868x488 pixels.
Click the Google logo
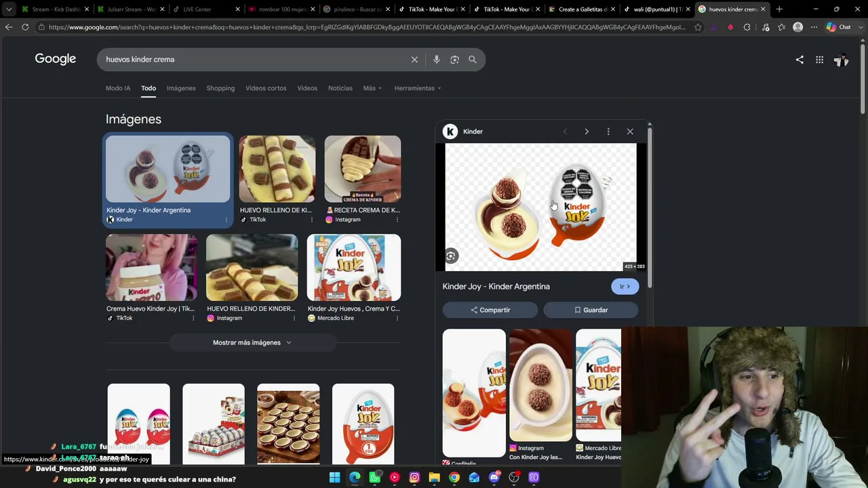point(56,59)
